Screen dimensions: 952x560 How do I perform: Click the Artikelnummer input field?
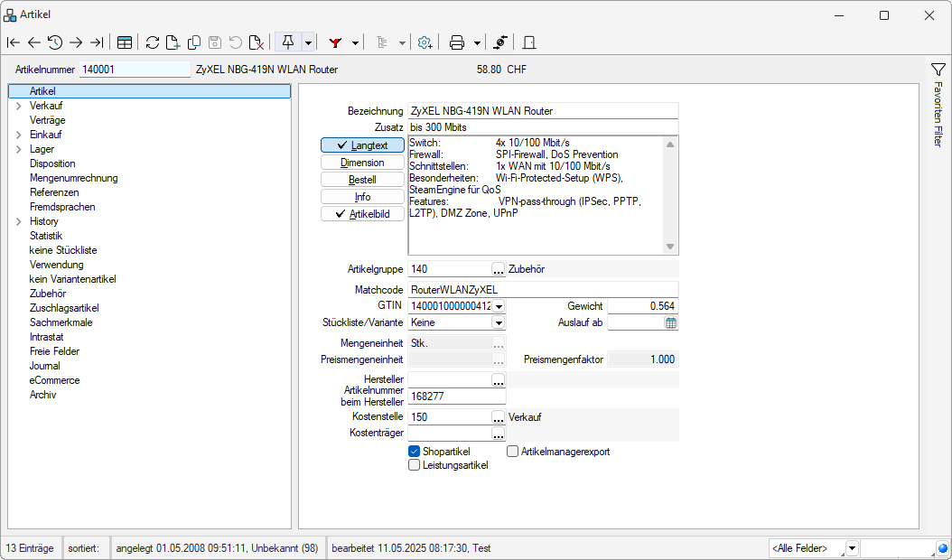[135, 70]
